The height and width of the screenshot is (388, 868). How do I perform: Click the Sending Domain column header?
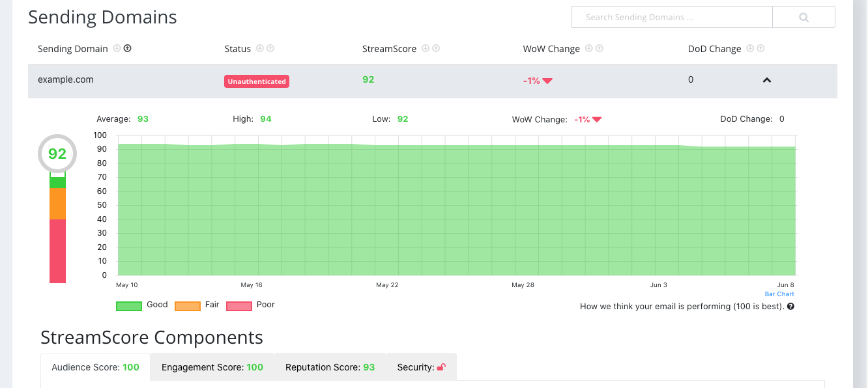73,49
